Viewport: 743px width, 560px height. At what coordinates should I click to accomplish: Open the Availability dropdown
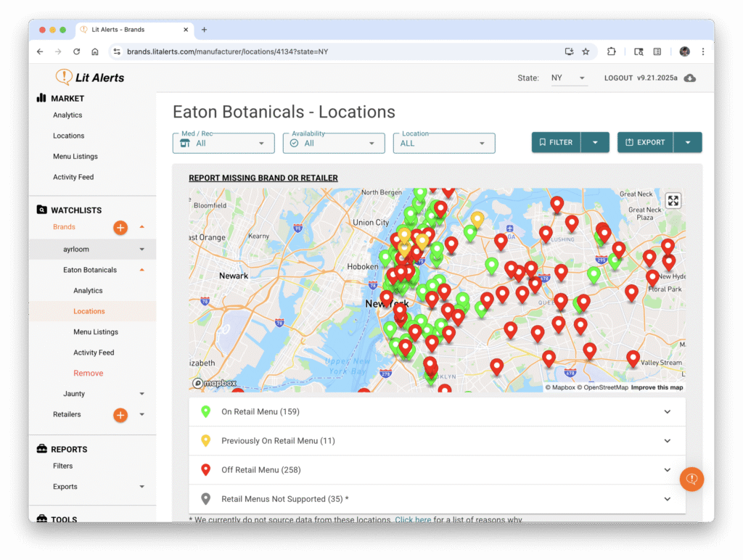334,143
